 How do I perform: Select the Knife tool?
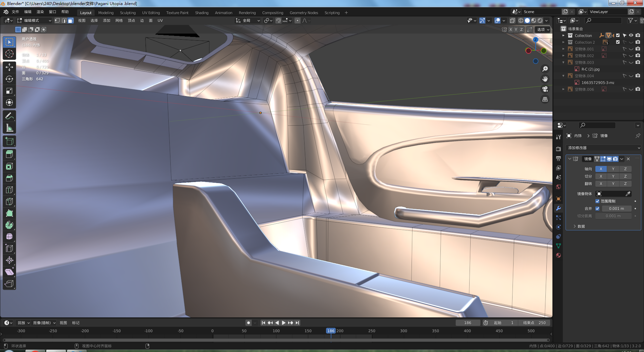click(9, 202)
